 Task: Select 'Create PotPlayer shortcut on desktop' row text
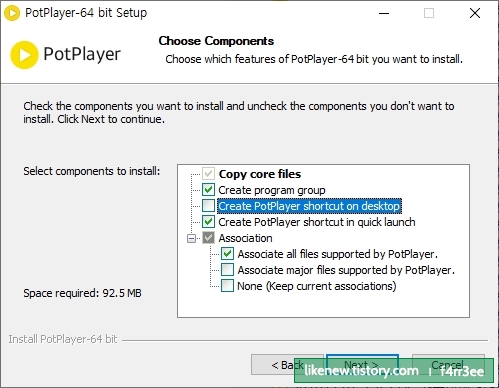point(309,206)
